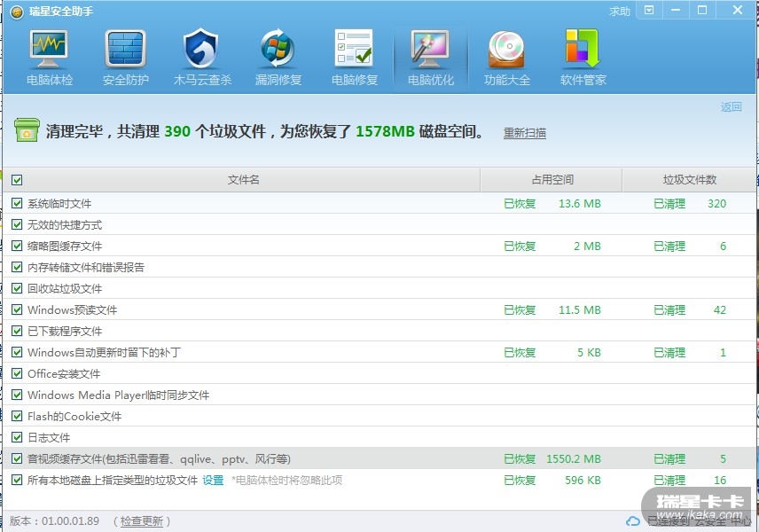Uncheck 内存转储文件和错误报告 checkbox
Screen dimensions: 759x532
point(17,267)
